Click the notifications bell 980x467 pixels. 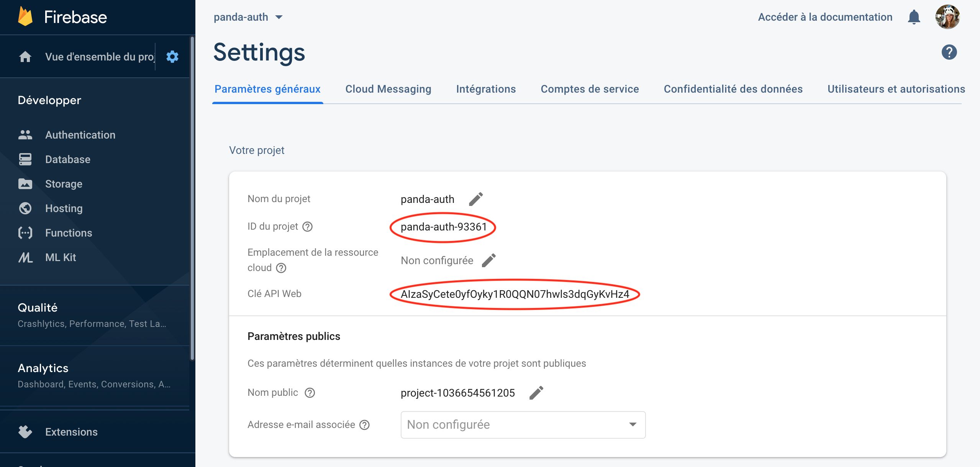tap(914, 17)
